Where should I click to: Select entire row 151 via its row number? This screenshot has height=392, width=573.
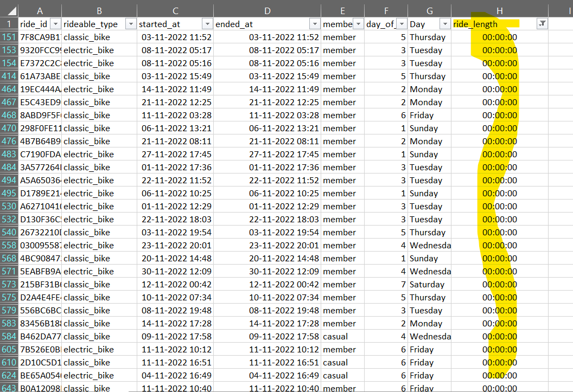coord(9,37)
